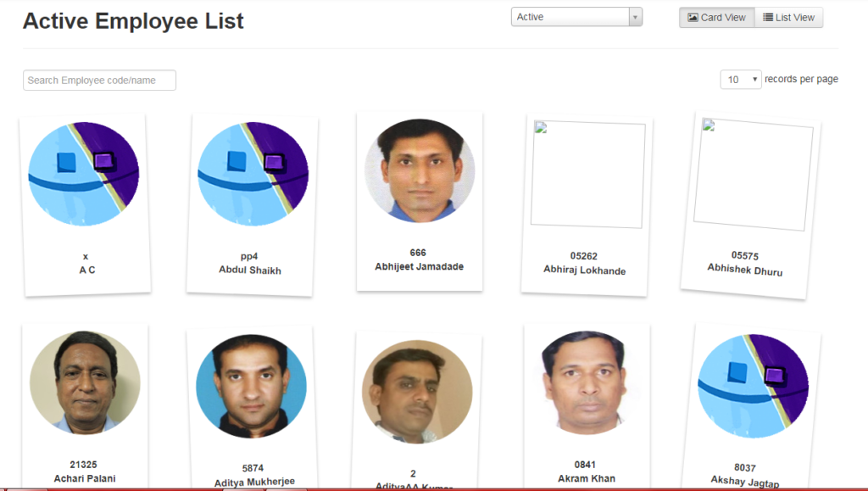Click Akshay Jagtap's placeholder avatar image

click(753, 386)
